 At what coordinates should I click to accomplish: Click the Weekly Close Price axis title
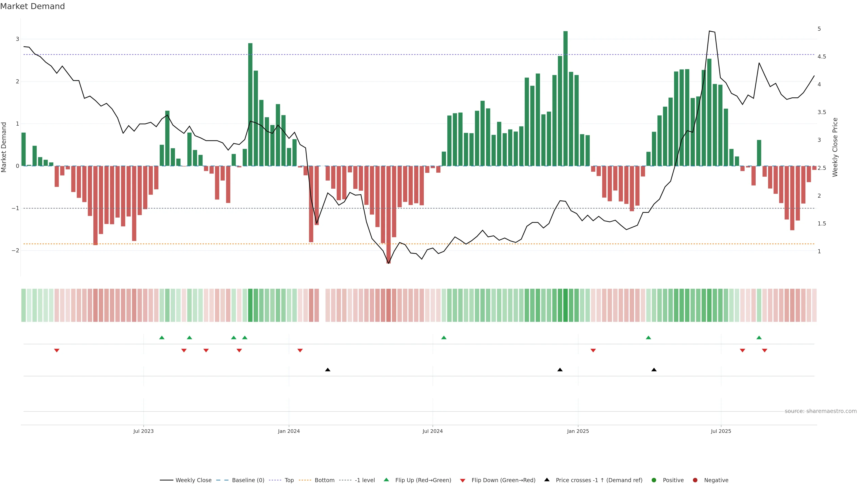tap(835, 147)
